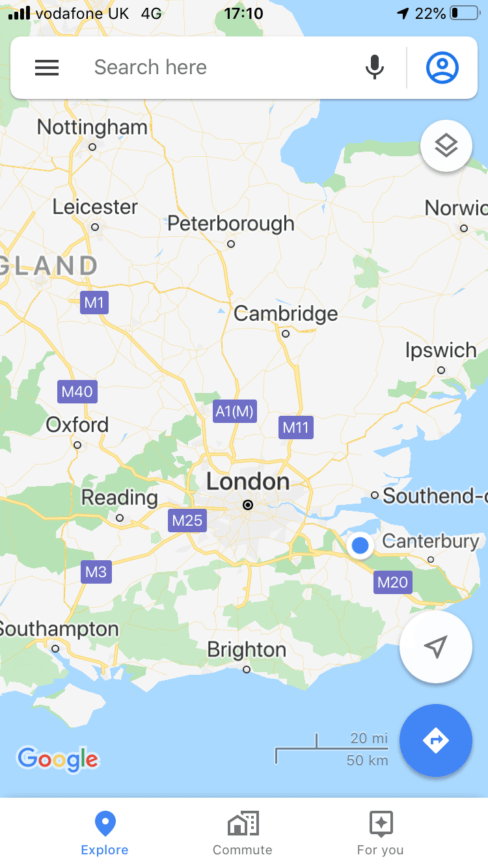The image size is (488, 868).
Task: Tap the microphone voice search icon
Action: point(374,67)
